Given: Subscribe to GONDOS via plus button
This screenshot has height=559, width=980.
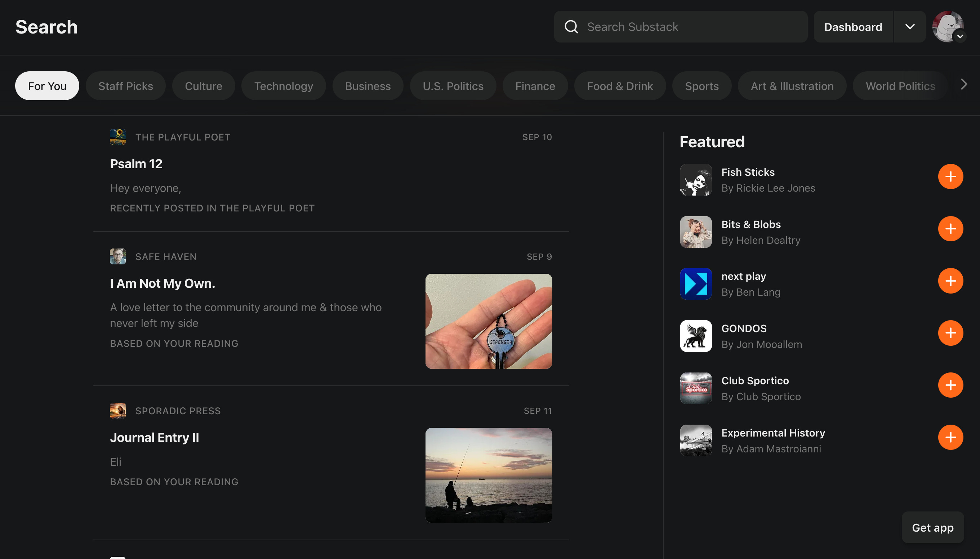Looking at the screenshot, I should [x=950, y=333].
